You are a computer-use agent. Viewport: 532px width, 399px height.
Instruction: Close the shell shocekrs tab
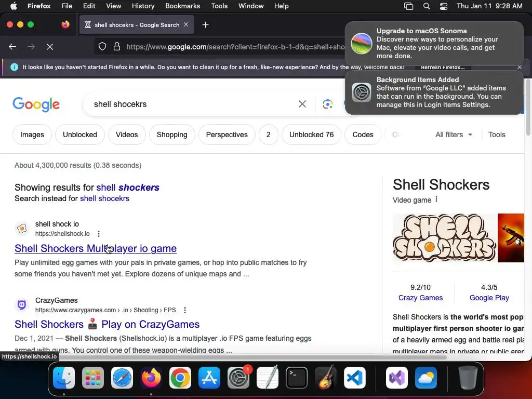tap(186, 24)
